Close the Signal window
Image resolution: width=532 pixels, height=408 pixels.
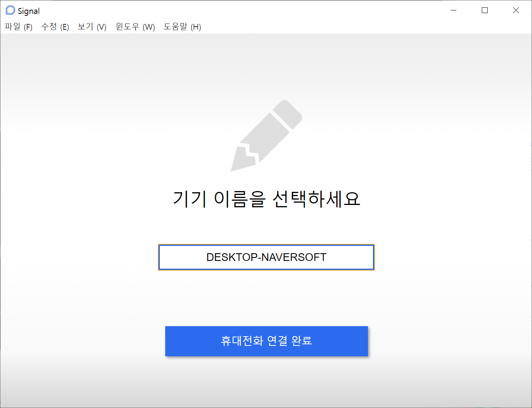(516, 10)
